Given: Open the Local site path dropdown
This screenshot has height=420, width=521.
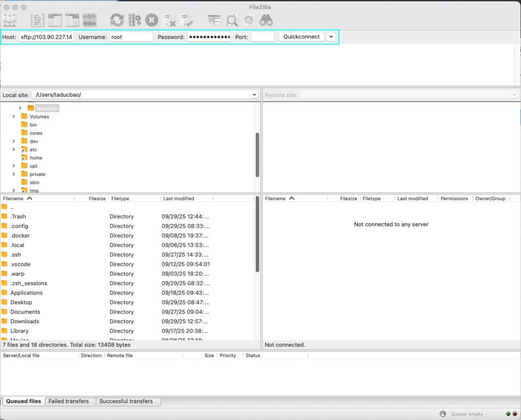Looking at the screenshot, I should [x=254, y=95].
